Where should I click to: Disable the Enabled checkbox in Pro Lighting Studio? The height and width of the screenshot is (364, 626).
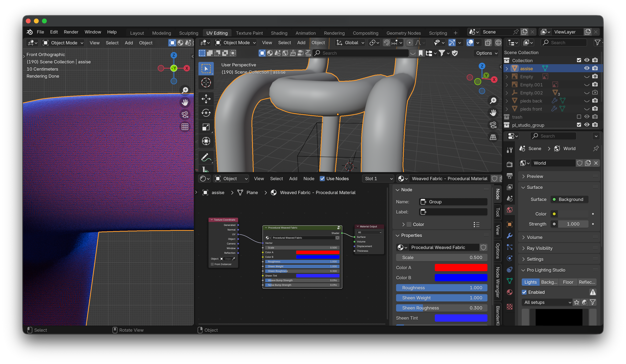[525, 292]
